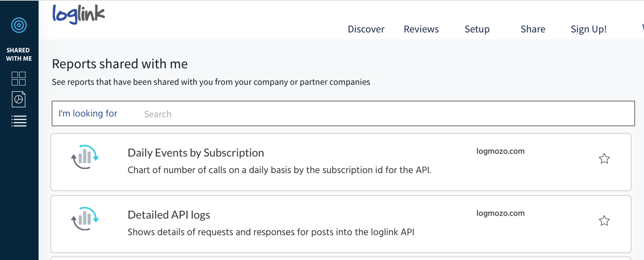
Task: Click logmozo.com on Daily Events row
Action: (x=500, y=151)
